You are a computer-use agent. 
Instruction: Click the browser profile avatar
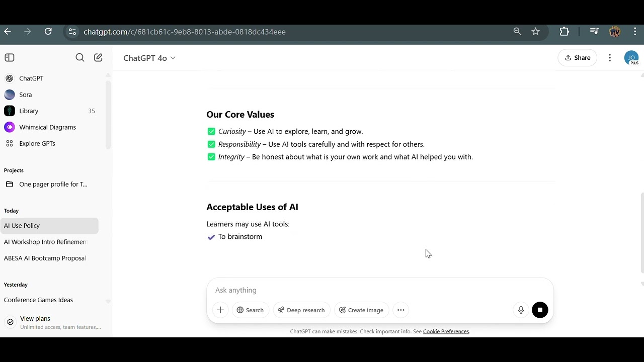pyautogui.click(x=614, y=32)
